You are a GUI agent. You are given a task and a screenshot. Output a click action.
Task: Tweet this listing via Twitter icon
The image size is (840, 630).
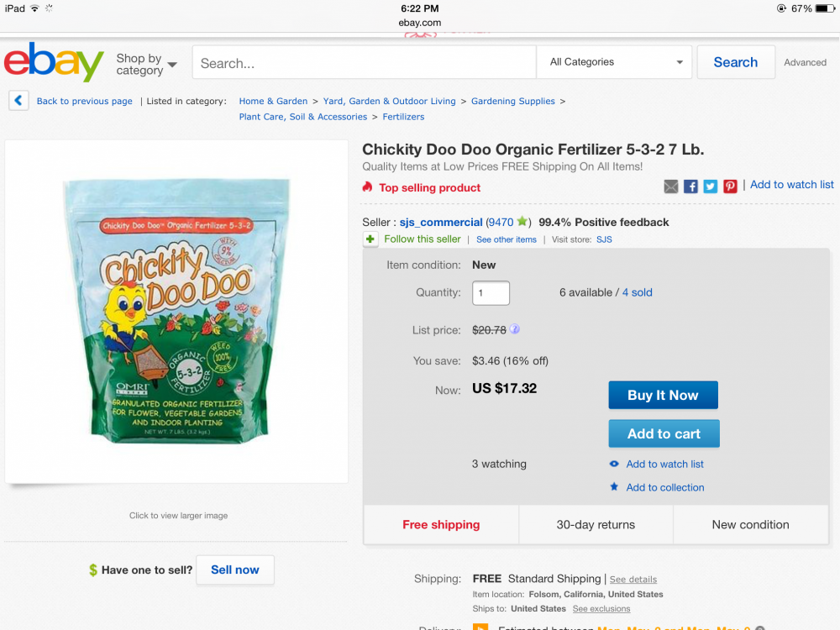pos(711,186)
